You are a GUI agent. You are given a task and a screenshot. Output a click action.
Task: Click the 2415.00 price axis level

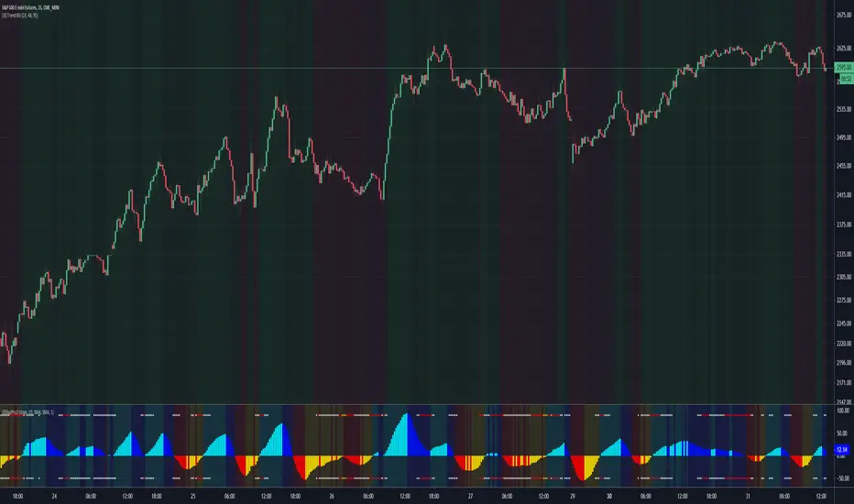pos(844,195)
